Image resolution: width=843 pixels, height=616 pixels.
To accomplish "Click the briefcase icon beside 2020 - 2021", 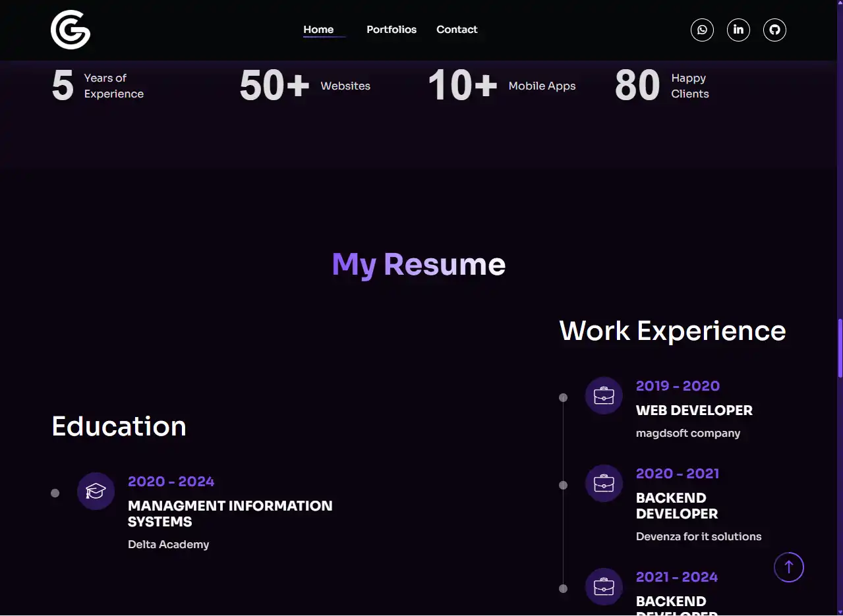I will point(604,483).
